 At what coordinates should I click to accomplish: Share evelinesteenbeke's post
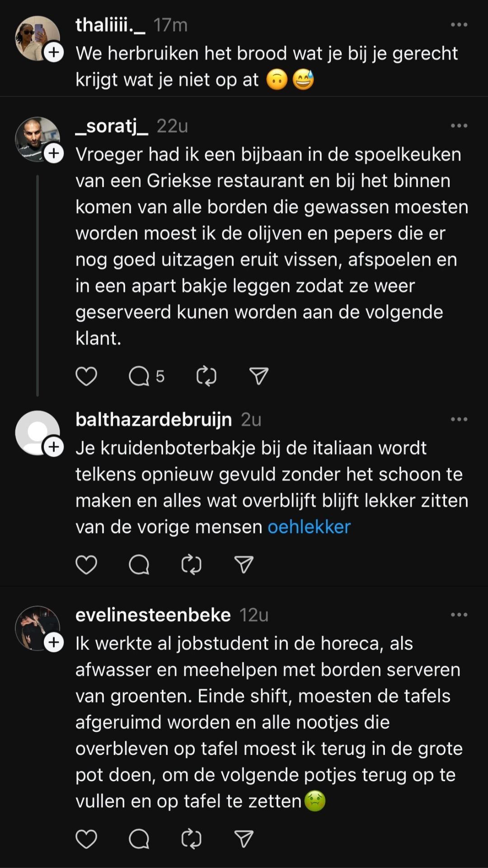click(244, 839)
